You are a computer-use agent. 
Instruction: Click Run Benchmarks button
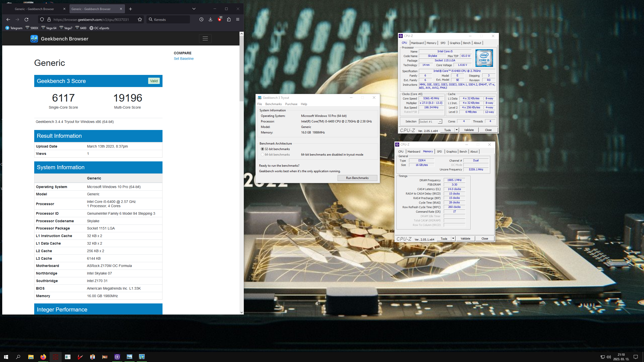tap(357, 178)
